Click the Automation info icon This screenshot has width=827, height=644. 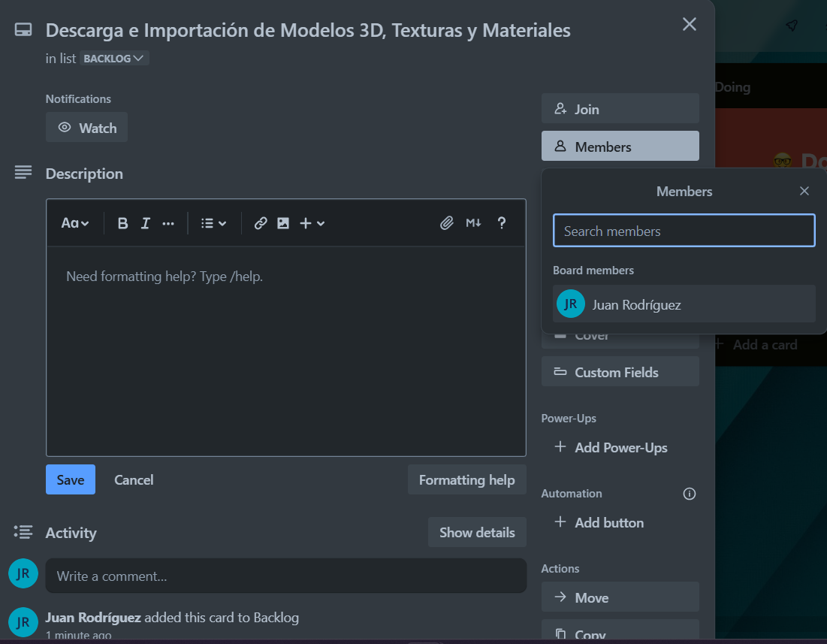coord(689,494)
